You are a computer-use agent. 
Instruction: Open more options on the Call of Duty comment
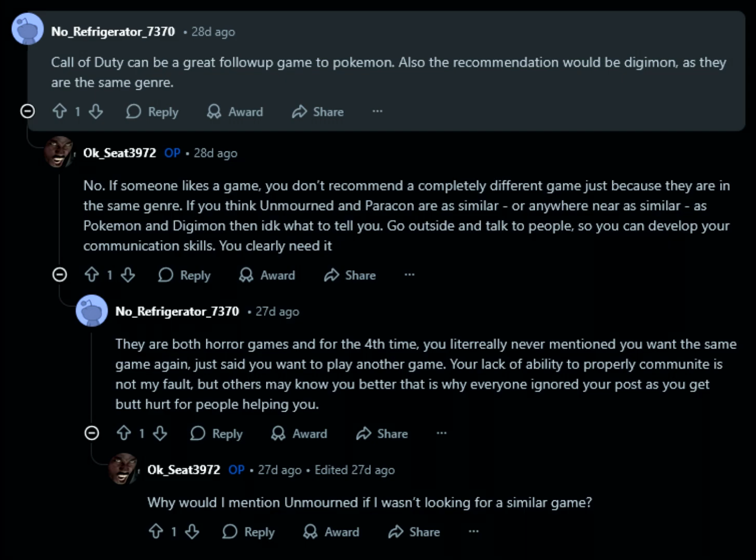coord(377,111)
